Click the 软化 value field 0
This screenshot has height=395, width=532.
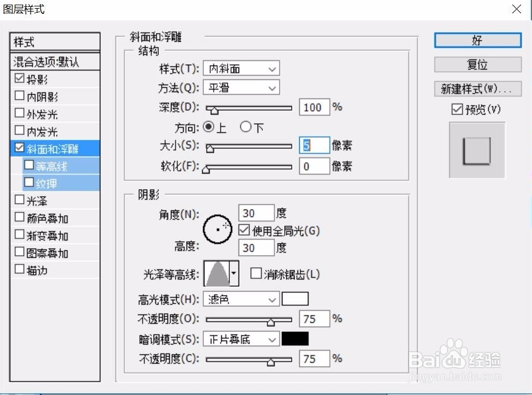point(314,166)
